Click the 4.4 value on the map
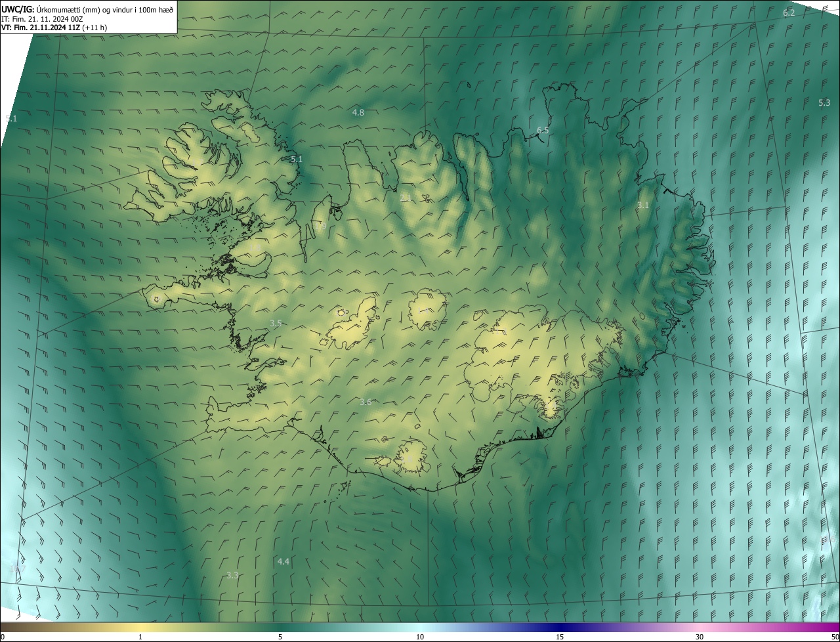Screen dimensions: 840x642 pos(283,562)
